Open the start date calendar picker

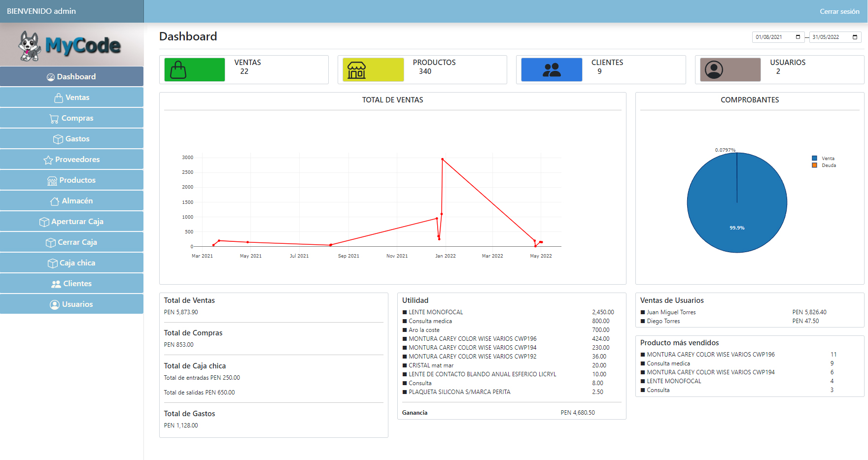point(798,37)
